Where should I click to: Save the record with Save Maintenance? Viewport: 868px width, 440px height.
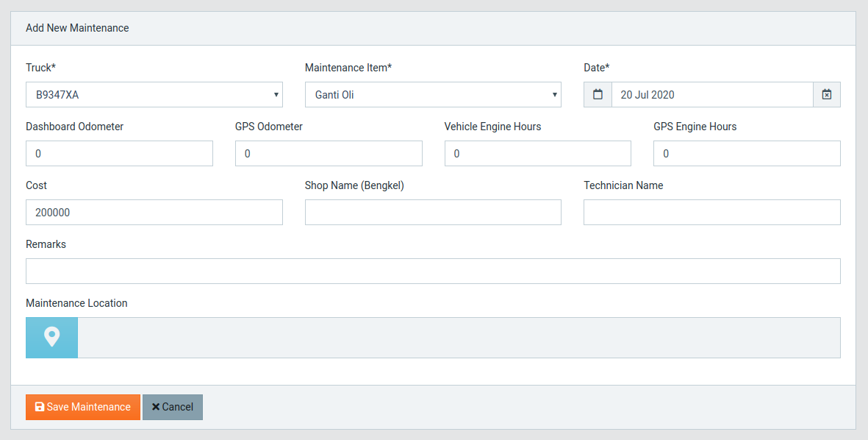pyautogui.click(x=83, y=407)
